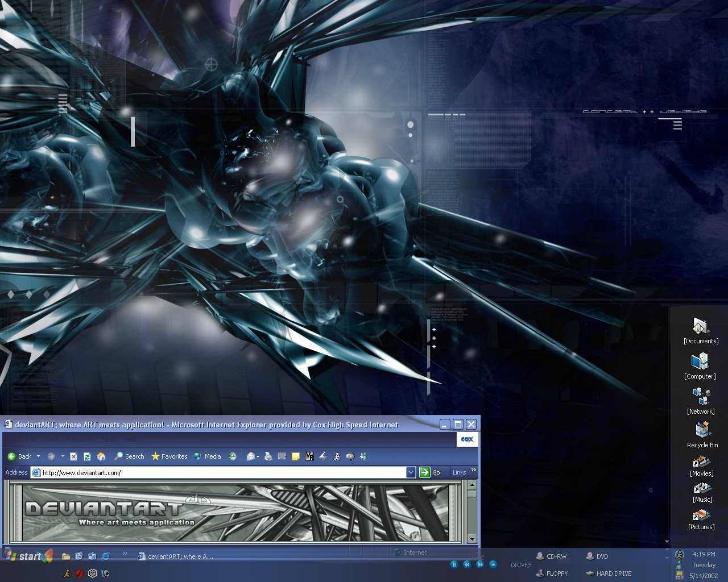This screenshot has width=728, height=582.
Task: Click the small arrow below desktop icons
Action: point(667,542)
